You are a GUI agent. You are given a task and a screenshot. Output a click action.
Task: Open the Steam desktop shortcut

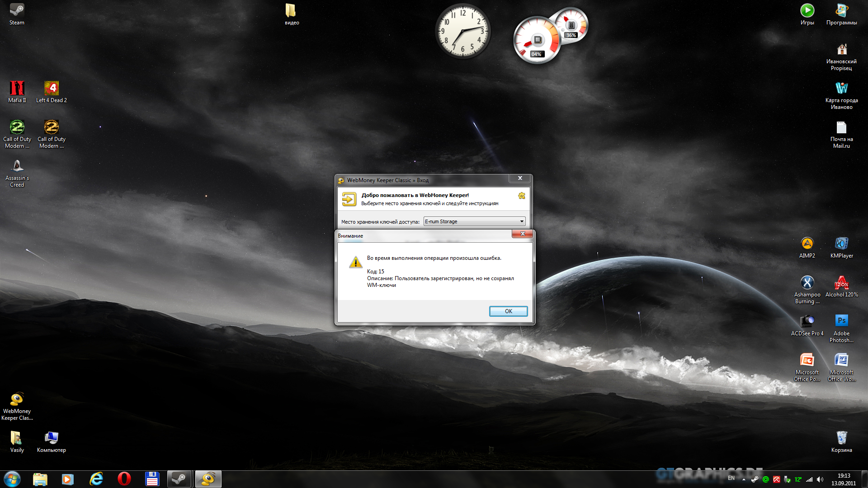(17, 14)
